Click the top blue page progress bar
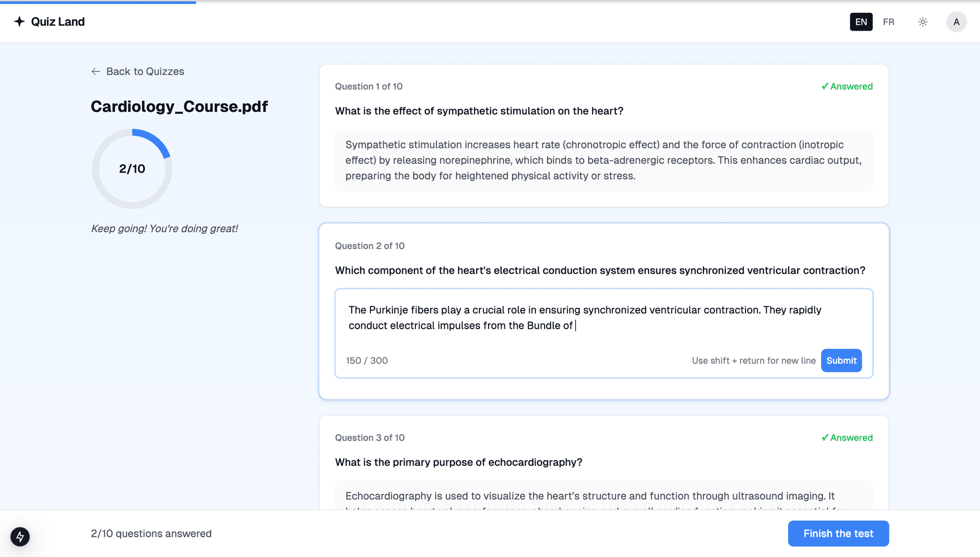The width and height of the screenshot is (980, 557). point(98,2)
